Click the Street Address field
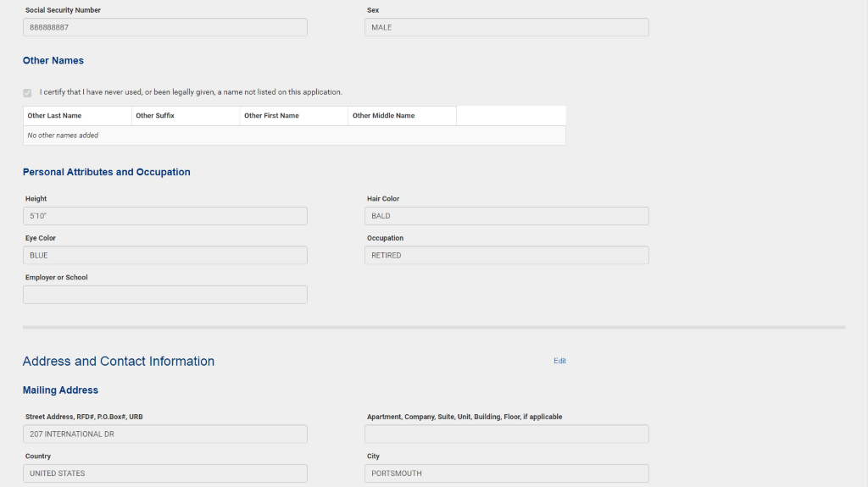 tap(165, 434)
